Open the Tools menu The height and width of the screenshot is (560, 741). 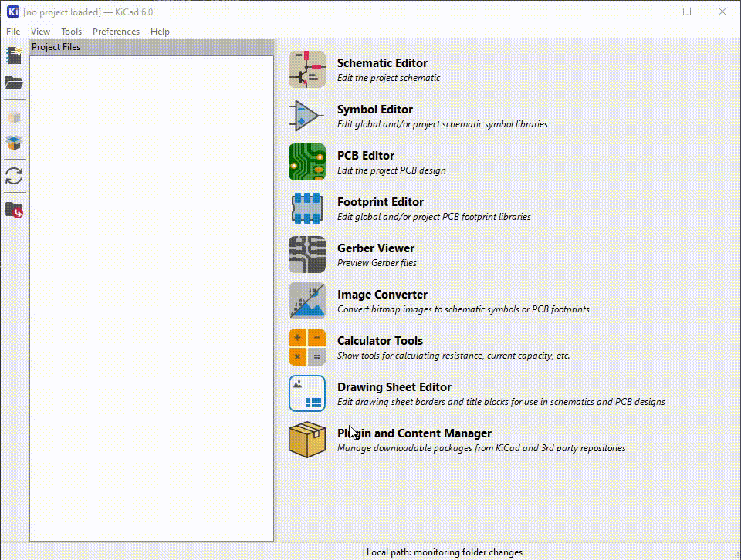pos(72,32)
